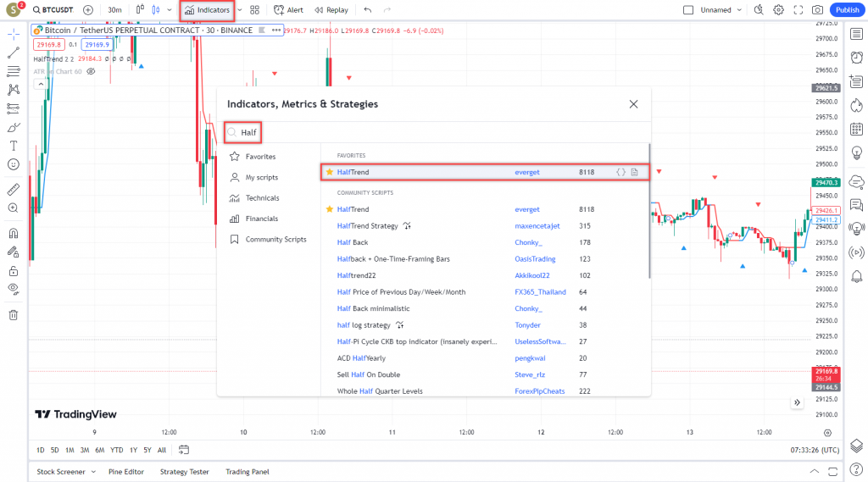Select the pattern drawing tool

pyautogui.click(x=14, y=90)
